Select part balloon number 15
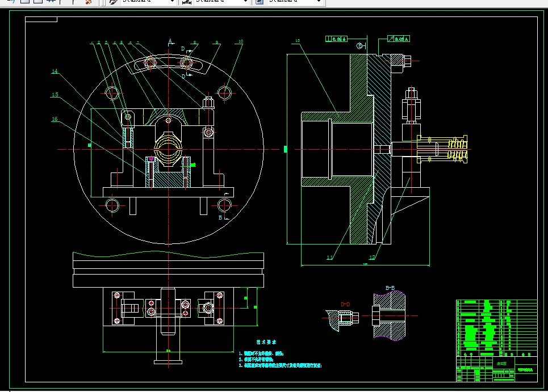Image resolution: width=548 pixels, height=392 pixels. click(55, 95)
